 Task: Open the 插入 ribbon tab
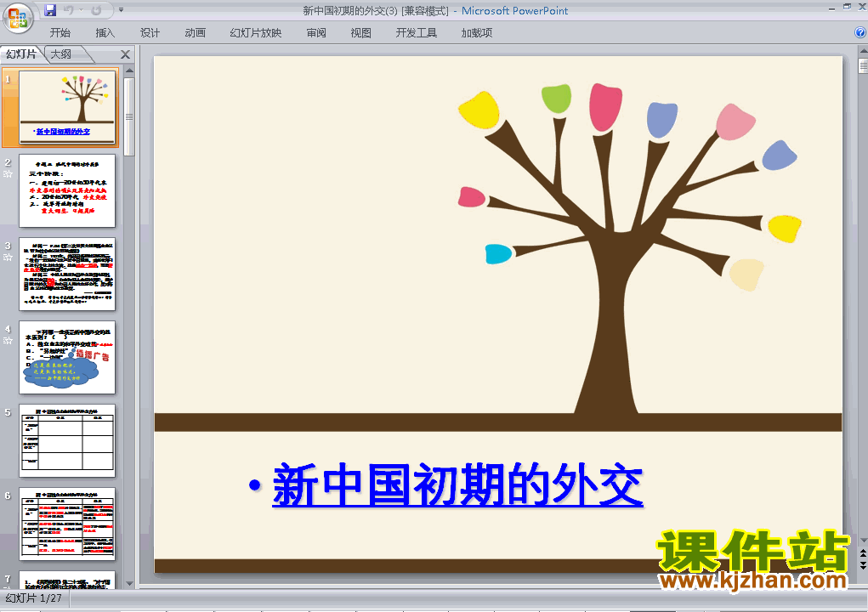(105, 32)
